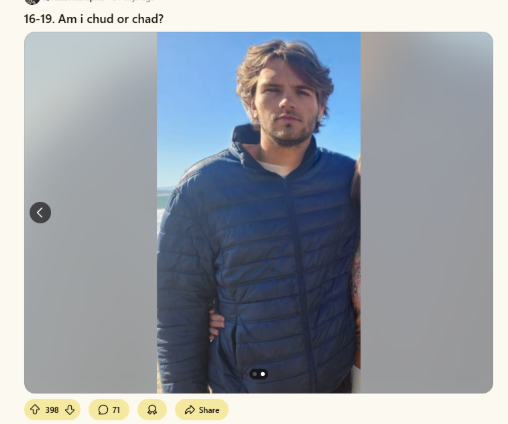Downvote the post with the down arrow
508x424 pixels.
click(x=70, y=410)
